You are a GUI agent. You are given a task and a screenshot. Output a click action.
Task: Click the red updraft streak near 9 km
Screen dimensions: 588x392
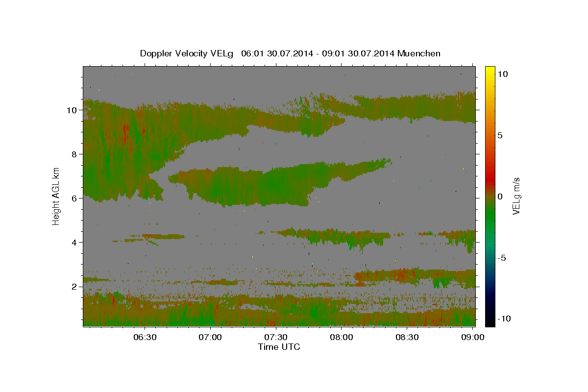pos(125,132)
